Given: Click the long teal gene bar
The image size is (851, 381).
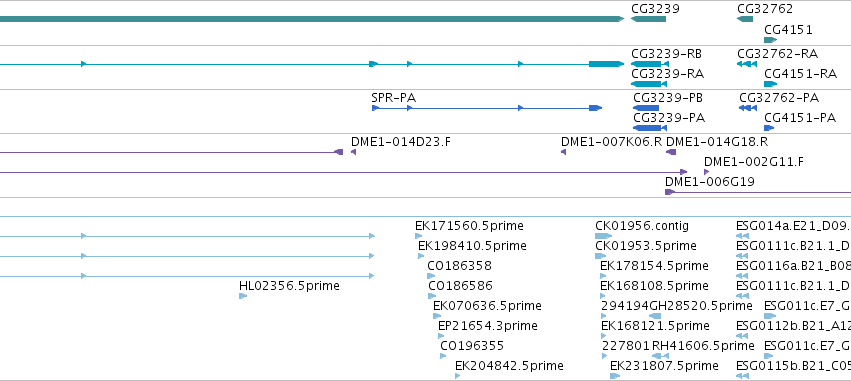Looking at the screenshot, I should [x=312, y=19].
